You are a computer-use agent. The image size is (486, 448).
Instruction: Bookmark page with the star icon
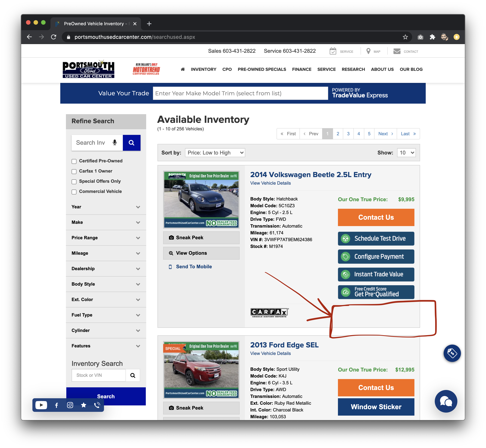[405, 37]
